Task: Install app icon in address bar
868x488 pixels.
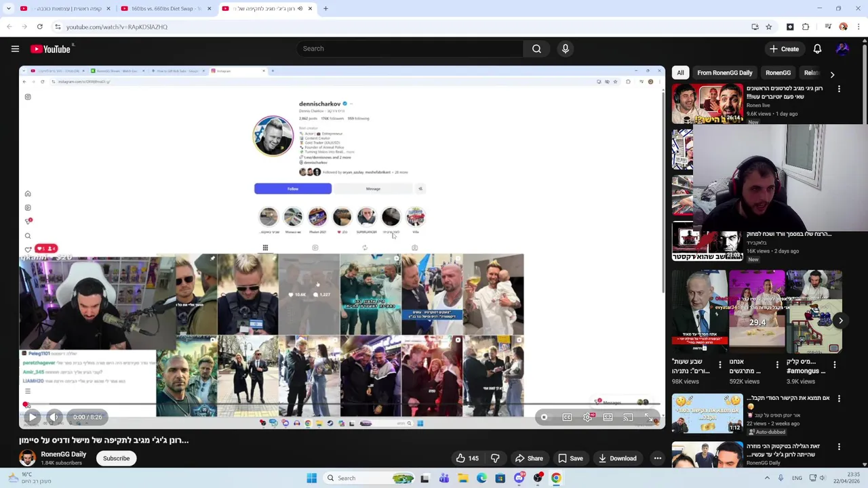Action: (755, 27)
